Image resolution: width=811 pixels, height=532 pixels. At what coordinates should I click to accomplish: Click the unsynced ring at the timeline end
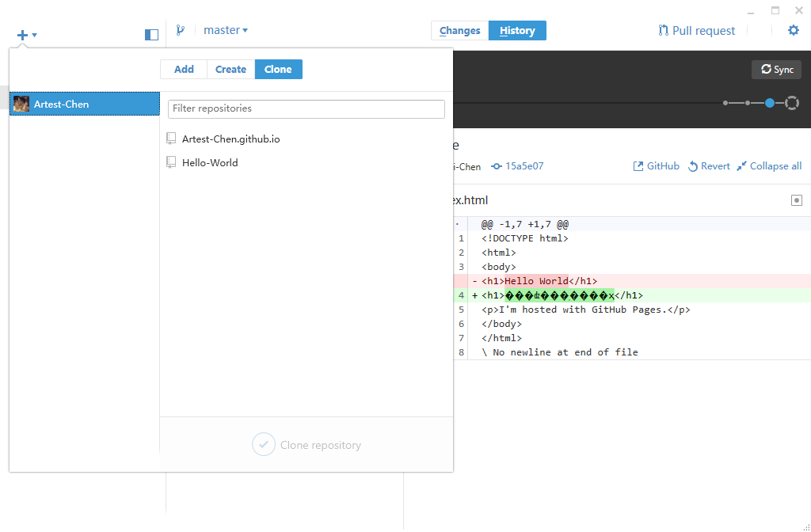(792, 103)
